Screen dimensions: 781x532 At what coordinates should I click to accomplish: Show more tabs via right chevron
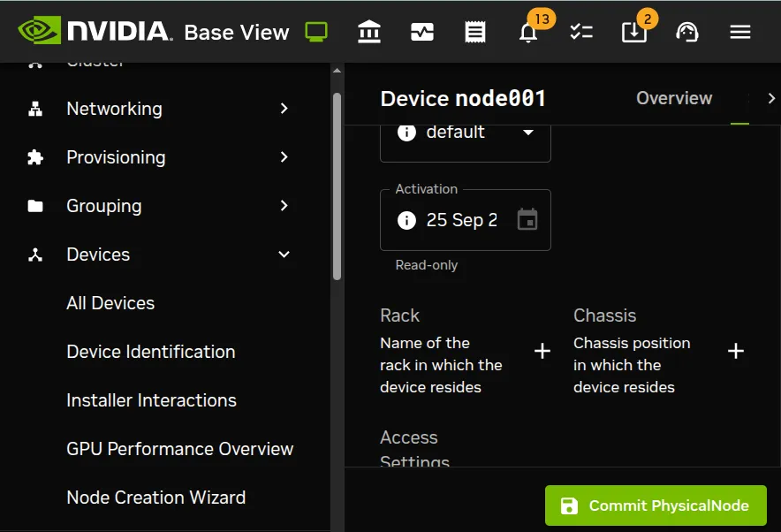[x=771, y=98]
